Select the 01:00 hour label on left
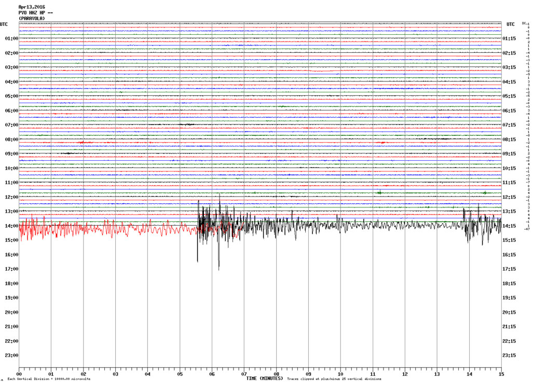Viewport: 533px width, 392px height. point(11,39)
